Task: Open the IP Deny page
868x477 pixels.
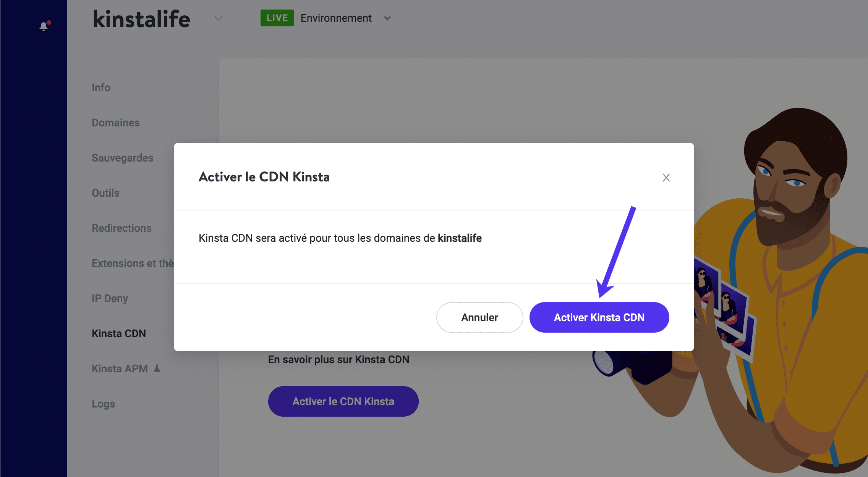Action: (x=110, y=298)
